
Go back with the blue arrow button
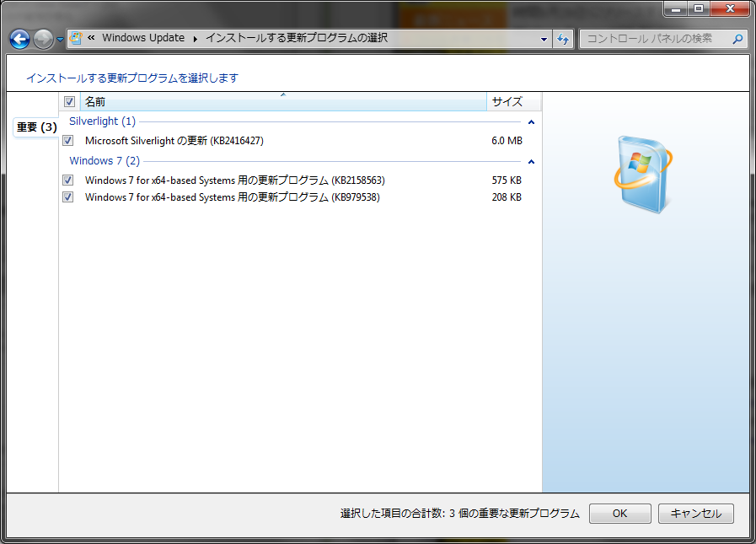click(x=19, y=39)
